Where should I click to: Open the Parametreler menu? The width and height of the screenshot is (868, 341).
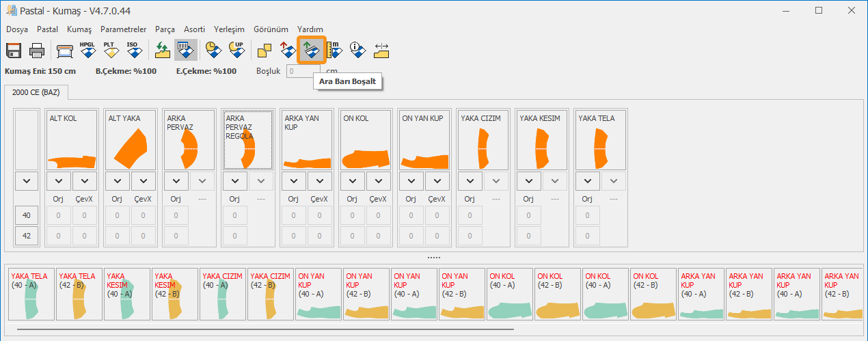pos(123,29)
